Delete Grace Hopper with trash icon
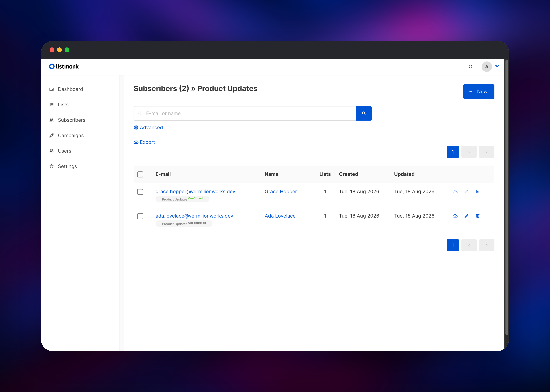 point(478,192)
